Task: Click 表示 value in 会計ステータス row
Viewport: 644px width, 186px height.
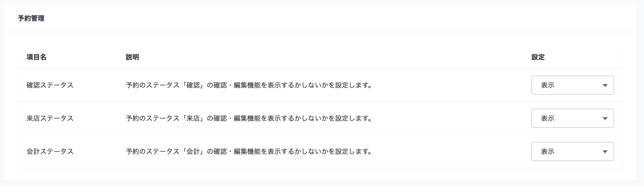Action: coord(548,151)
